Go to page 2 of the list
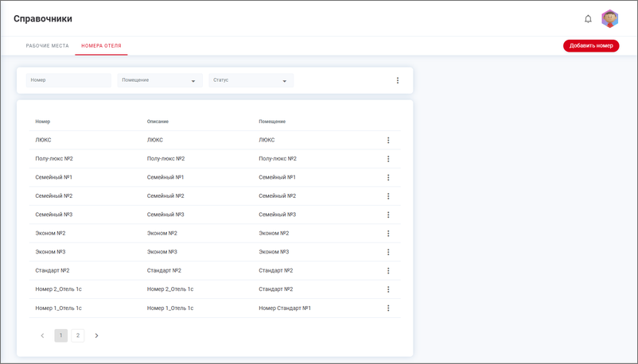This screenshot has width=638, height=364. click(x=78, y=335)
